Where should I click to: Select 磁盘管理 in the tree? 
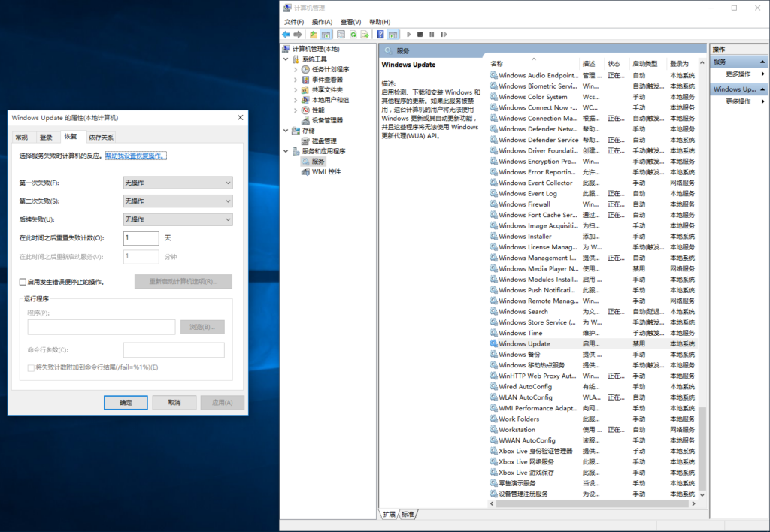click(x=324, y=141)
